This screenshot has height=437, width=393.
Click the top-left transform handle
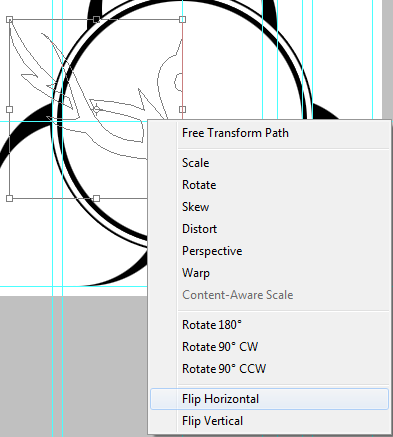pos(10,19)
